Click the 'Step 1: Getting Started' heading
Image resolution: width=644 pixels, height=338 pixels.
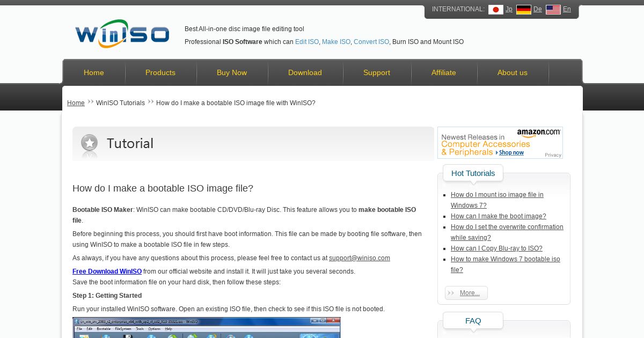(107, 296)
